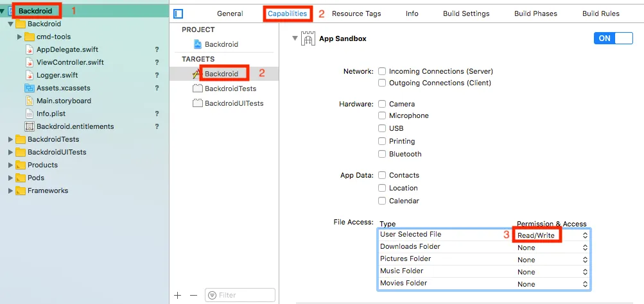Click the cmd-tools folder icon

pos(30,37)
